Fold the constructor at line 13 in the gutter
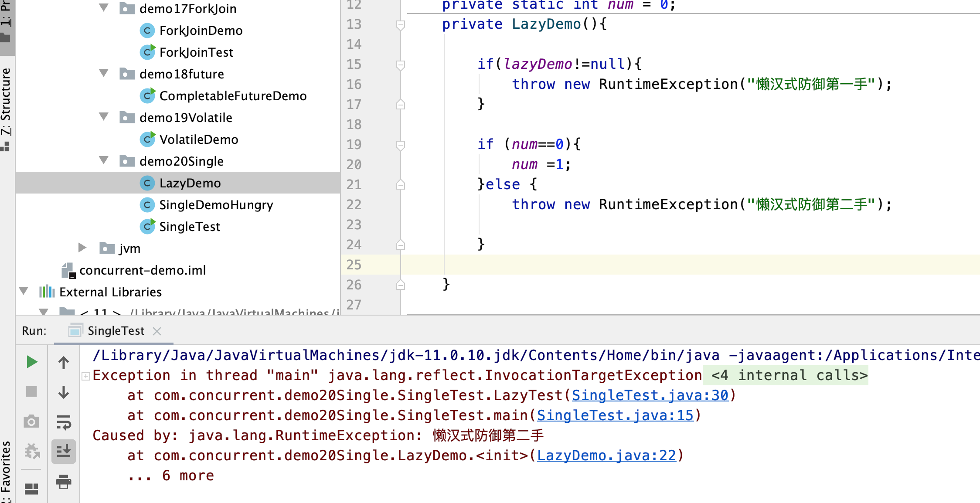The height and width of the screenshot is (503, 980). pos(401,25)
